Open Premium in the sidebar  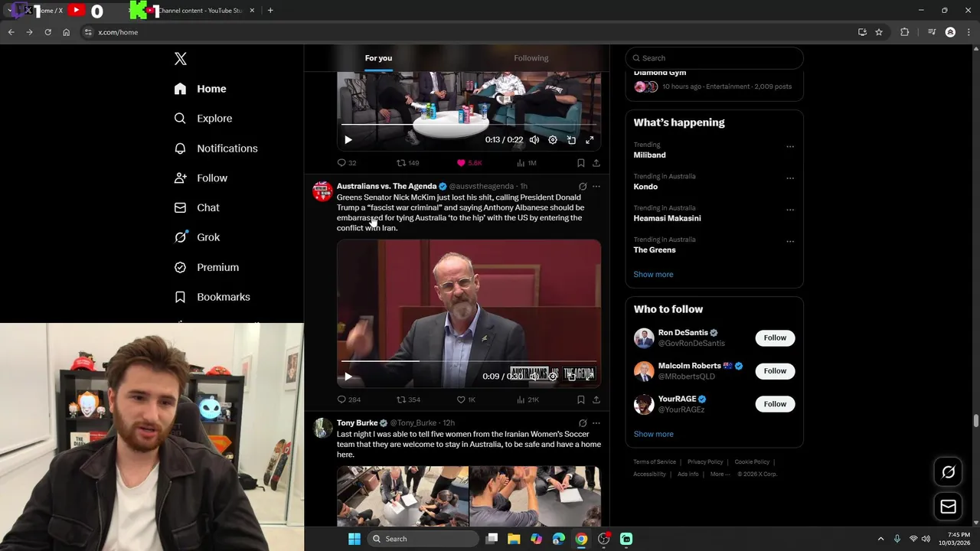tap(207, 267)
